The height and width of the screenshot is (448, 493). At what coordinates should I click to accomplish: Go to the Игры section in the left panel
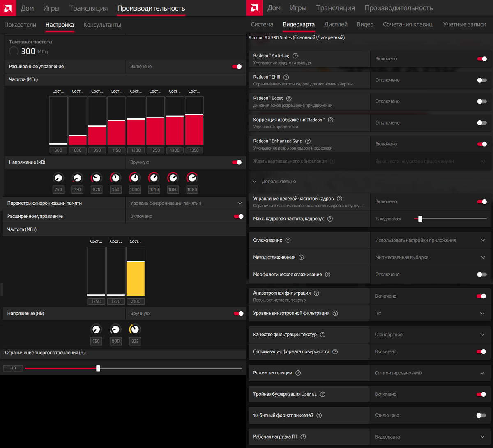pos(51,8)
